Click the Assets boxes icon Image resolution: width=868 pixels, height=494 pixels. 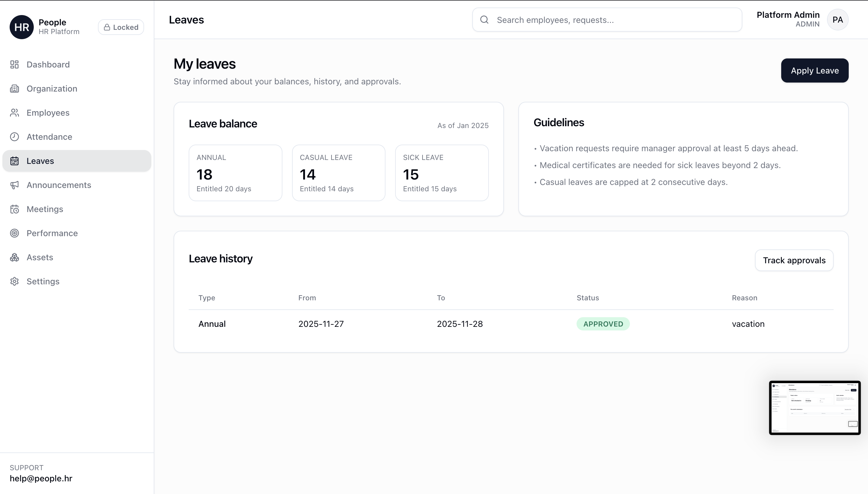[14, 257]
